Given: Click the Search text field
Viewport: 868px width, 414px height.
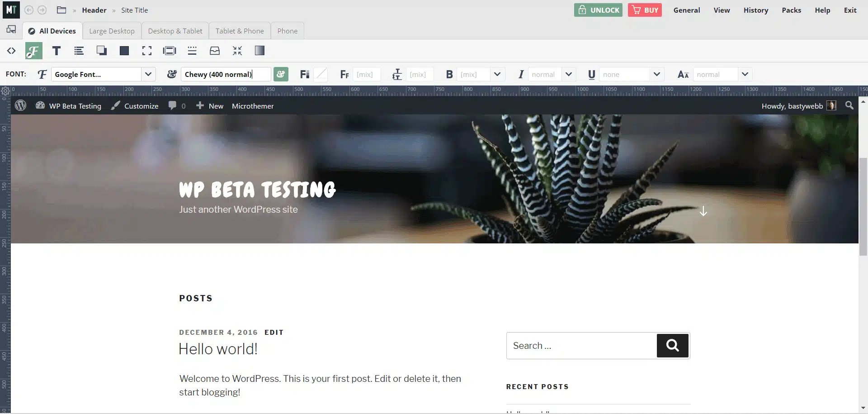Looking at the screenshot, I should click(581, 346).
